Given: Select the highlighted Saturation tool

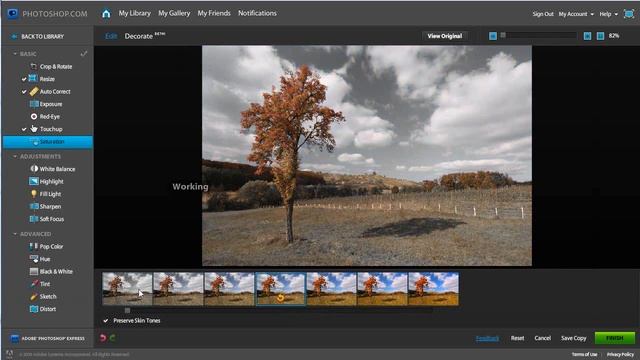Looking at the screenshot, I should tap(48, 142).
